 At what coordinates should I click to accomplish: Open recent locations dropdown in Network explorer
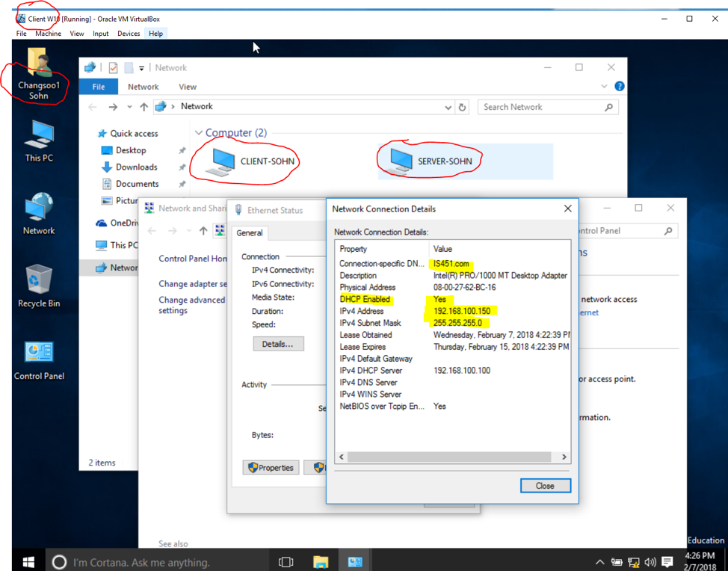[129, 107]
